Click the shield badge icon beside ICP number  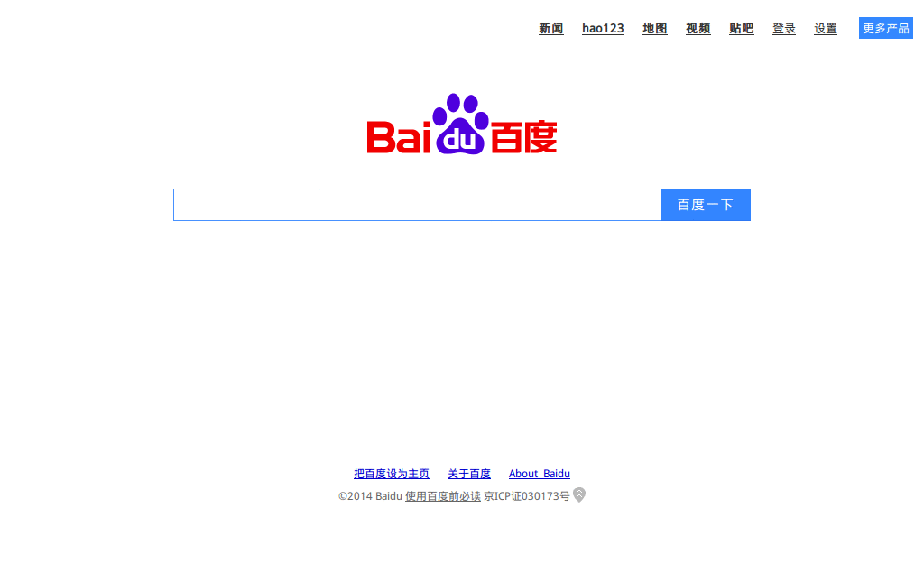coord(579,494)
